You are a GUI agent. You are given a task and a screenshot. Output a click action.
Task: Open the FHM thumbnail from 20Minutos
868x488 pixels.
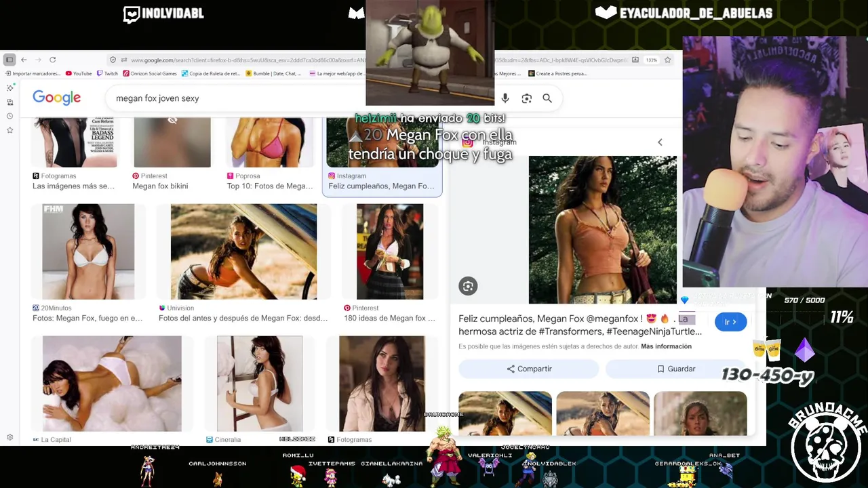88,251
